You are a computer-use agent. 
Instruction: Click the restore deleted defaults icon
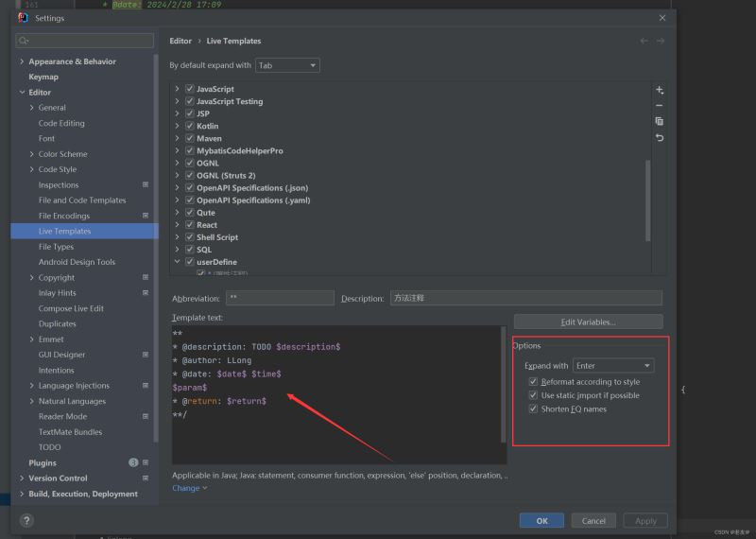[660, 138]
